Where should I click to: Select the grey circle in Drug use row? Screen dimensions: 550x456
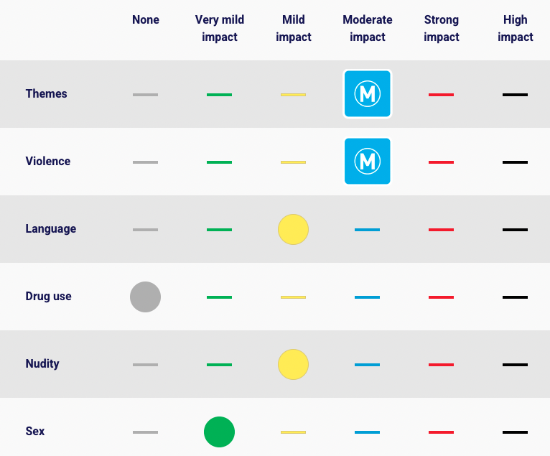point(146,297)
